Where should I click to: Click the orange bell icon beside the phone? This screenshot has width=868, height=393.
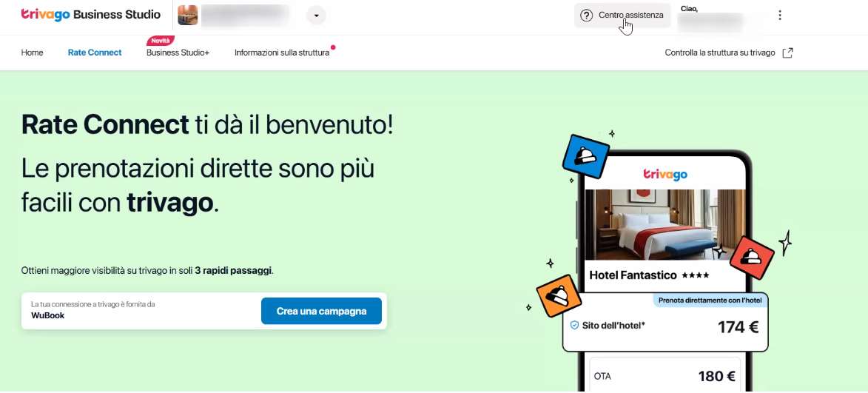pyautogui.click(x=559, y=295)
